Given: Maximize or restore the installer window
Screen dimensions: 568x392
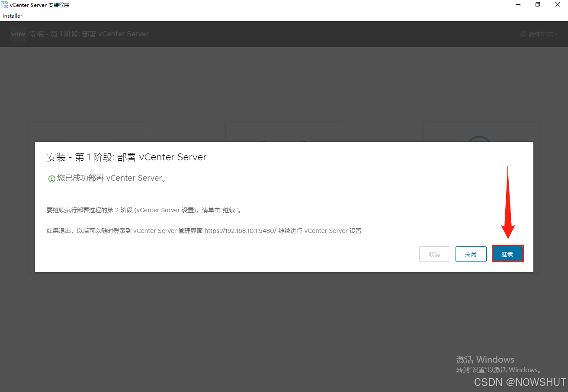Looking at the screenshot, I should 538,5.
